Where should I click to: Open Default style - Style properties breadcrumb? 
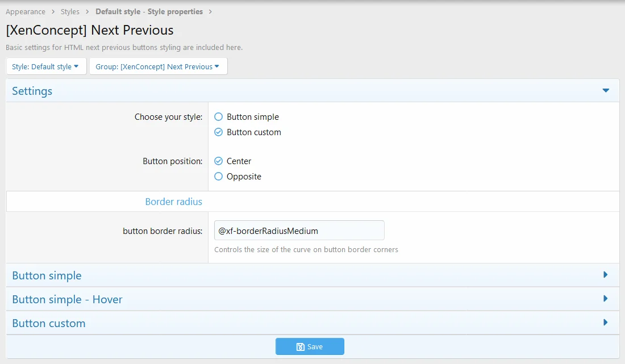pyautogui.click(x=149, y=11)
